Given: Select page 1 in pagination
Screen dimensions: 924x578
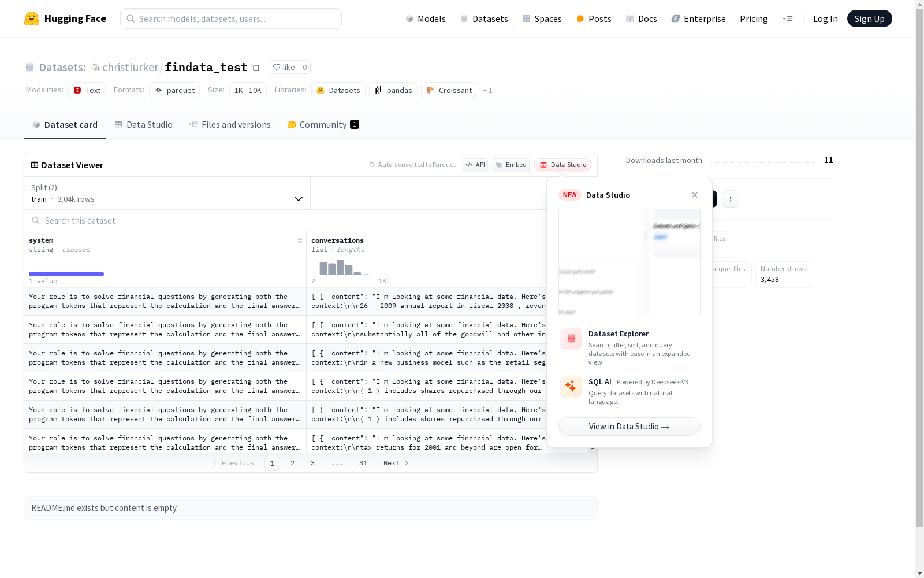Looking at the screenshot, I should pos(272,463).
